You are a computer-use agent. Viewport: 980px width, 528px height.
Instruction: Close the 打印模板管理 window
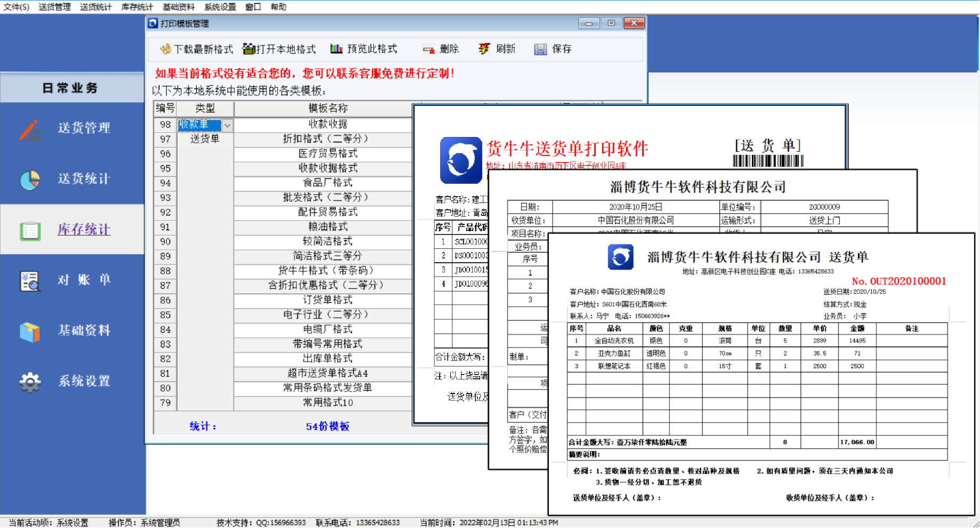tap(634, 23)
